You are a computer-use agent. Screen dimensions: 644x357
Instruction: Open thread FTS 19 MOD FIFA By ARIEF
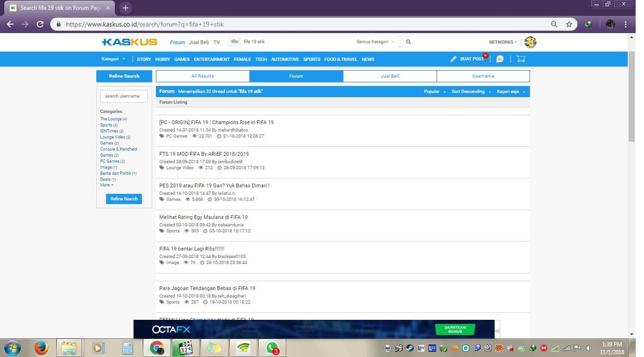[x=204, y=154]
